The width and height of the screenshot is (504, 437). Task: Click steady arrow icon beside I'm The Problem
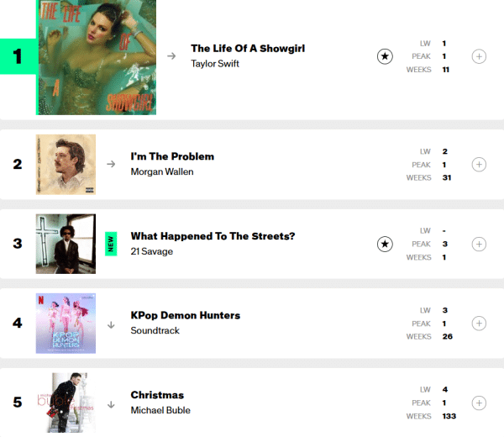[x=111, y=164]
